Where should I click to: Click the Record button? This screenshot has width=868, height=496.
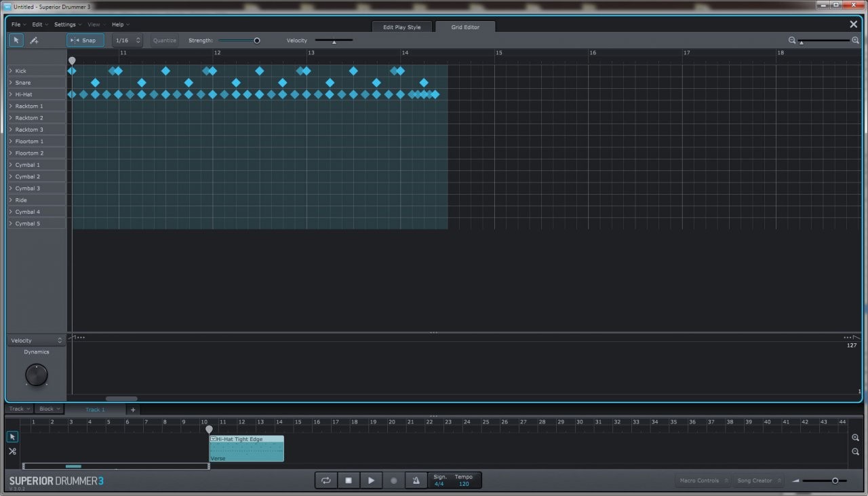[x=393, y=480]
